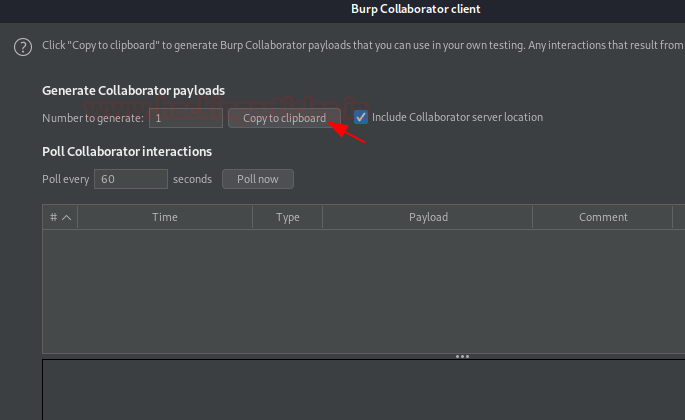This screenshot has width=685, height=420.
Task: Click the Poll now button
Action: (258, 179)
